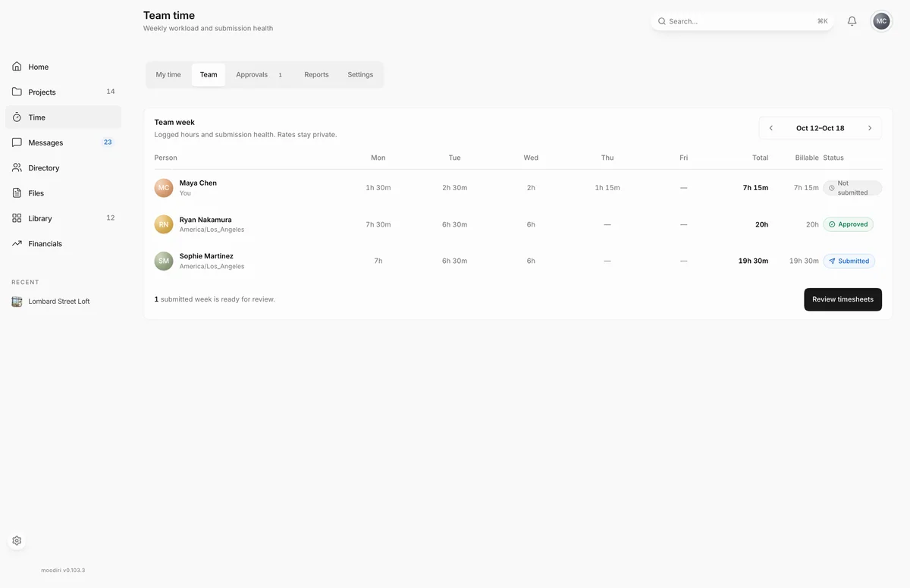
Task: Click the Oct 12–Oct 18 date range
Action: click(820, 128)
